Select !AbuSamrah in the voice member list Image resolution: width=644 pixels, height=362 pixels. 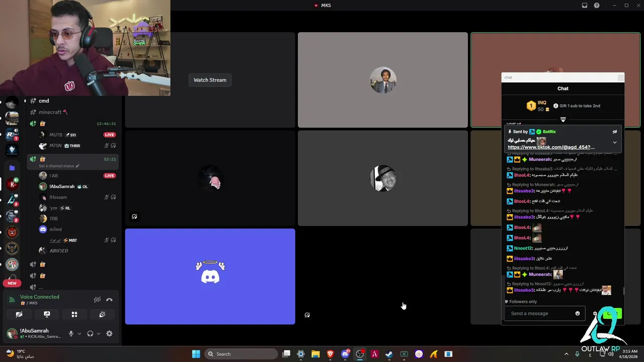click(x=61, y=187)
